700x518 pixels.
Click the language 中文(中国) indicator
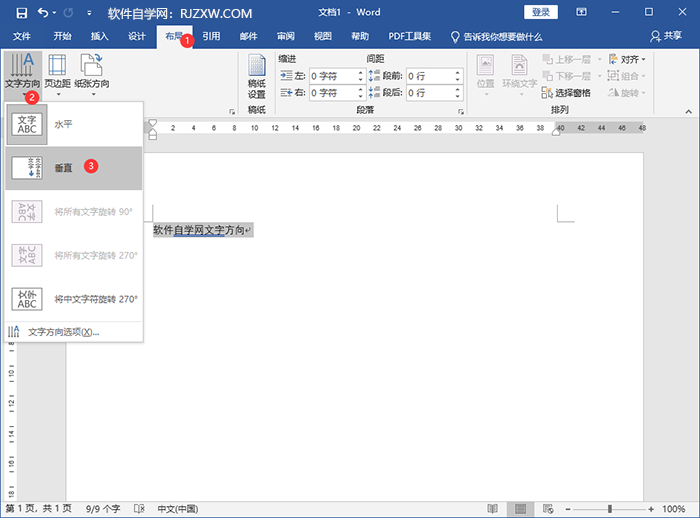[178, 509]
